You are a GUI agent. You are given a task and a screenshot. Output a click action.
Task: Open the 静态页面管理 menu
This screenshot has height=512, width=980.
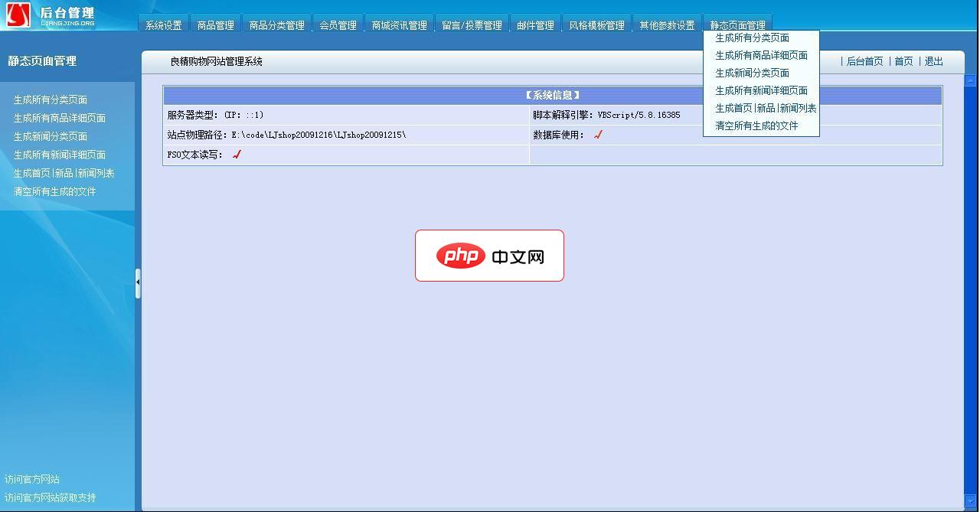[x=739, y=24]
